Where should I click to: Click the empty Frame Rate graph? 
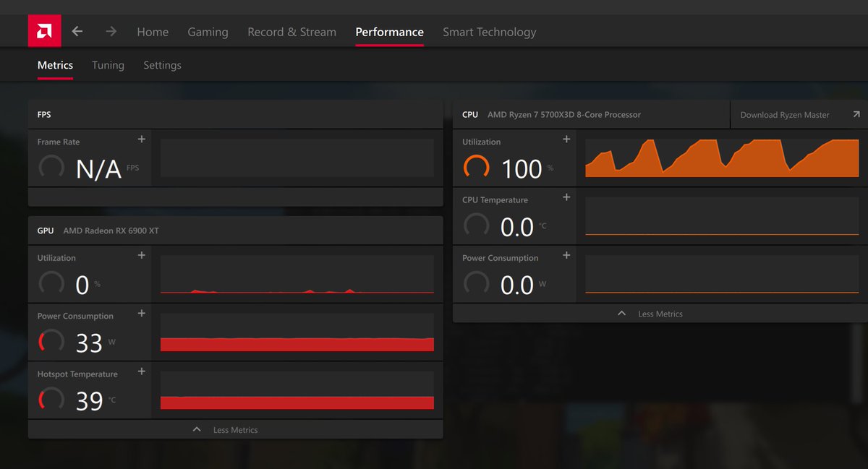tap(297, 158)
